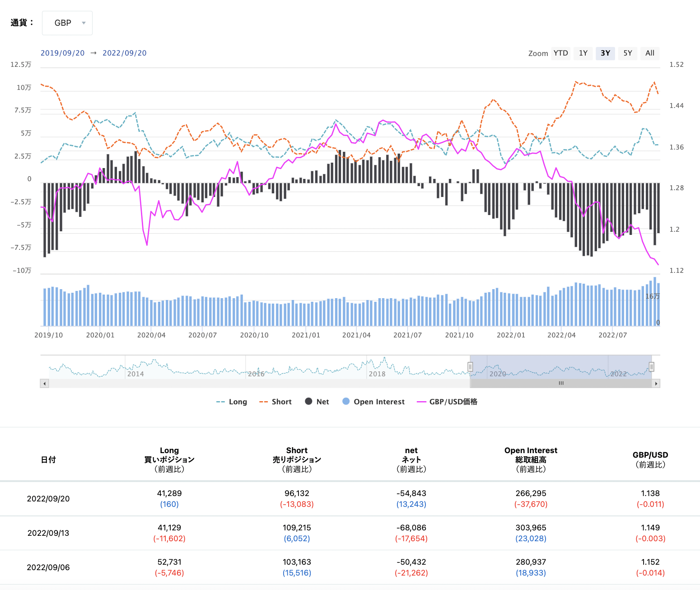The height and width of the screenshot is (590, 700).
Task: Click the 2022/09/20 date cell
Action: [48, 499]
